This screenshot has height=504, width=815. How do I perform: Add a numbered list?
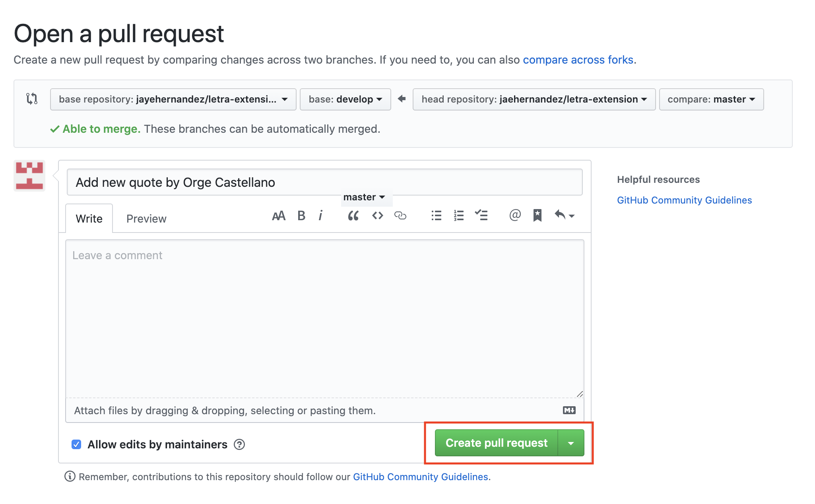tap(459, 215)
